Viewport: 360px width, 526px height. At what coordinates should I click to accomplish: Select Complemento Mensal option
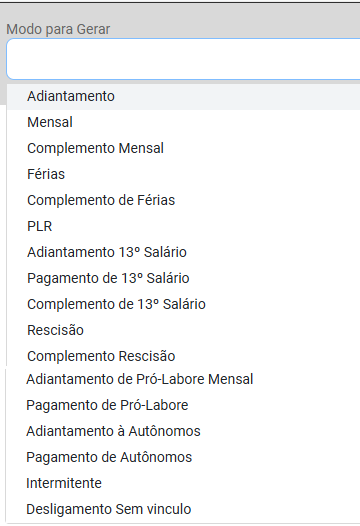click(184, 148)
